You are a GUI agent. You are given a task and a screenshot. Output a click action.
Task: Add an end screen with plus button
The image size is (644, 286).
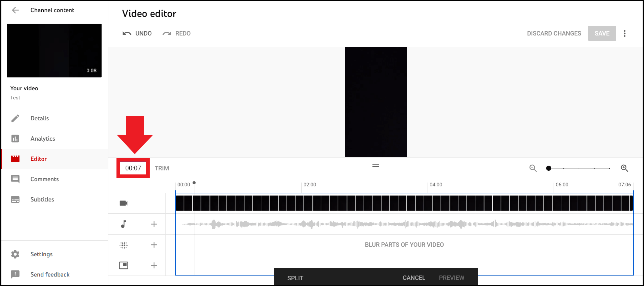click(x=154, y=265)
